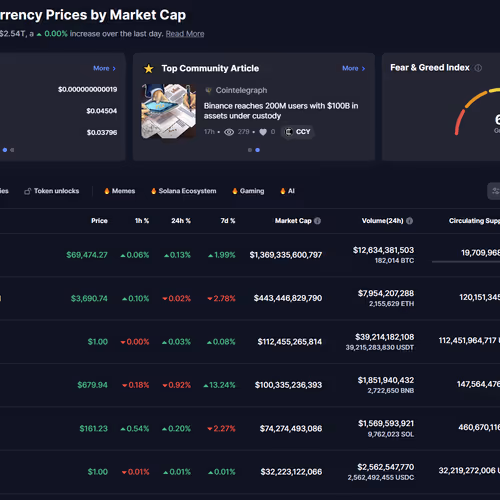500x500 pixels.
Task: Click More link on left trending card
Action: (104, 68)
